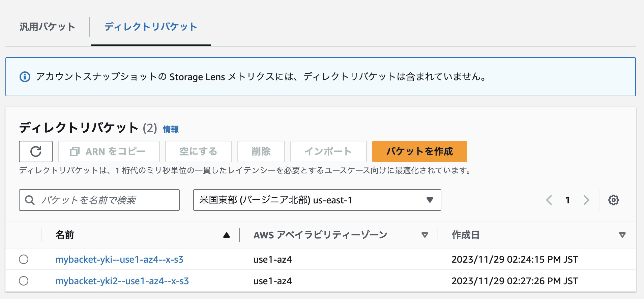
Task: Open mybacket-yki--use1-az4--x-s3 bucket link
Action: (119, 259)
